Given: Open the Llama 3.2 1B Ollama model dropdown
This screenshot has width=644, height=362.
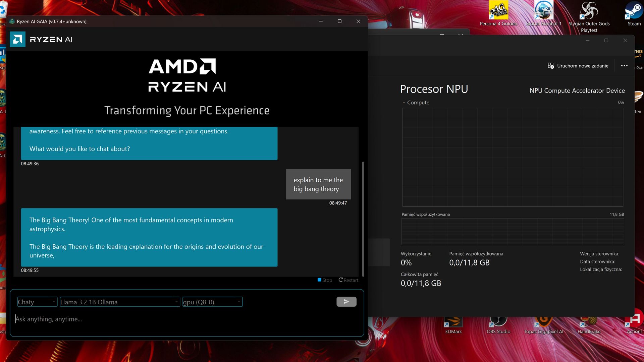Looking at the screenshot, I should pos(120,302).
